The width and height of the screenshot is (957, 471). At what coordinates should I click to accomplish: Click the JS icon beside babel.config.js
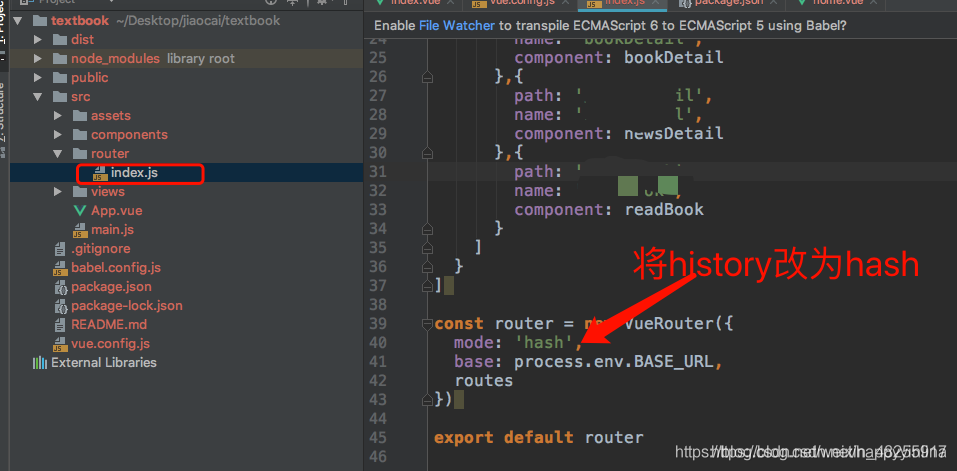pyautogui.click(x=60, y=268)
